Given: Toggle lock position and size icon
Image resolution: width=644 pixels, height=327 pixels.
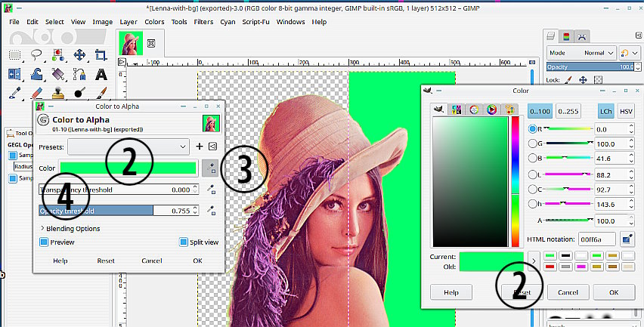Looking at the screenshot, I should (583, 80).
